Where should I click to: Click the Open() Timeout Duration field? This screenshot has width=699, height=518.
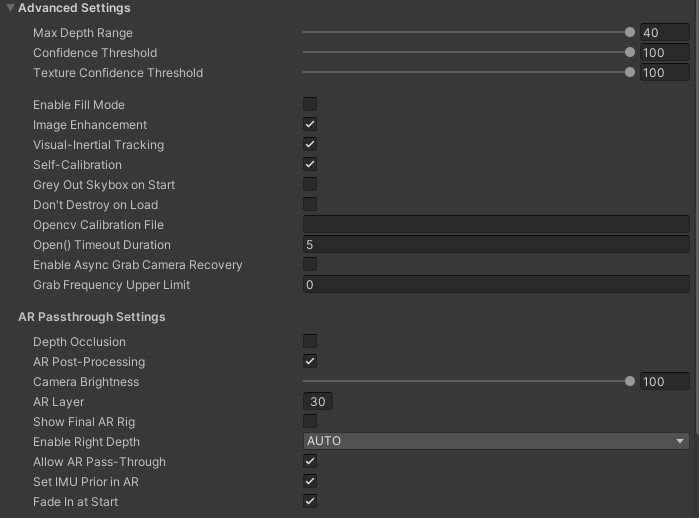coord(496,244)
